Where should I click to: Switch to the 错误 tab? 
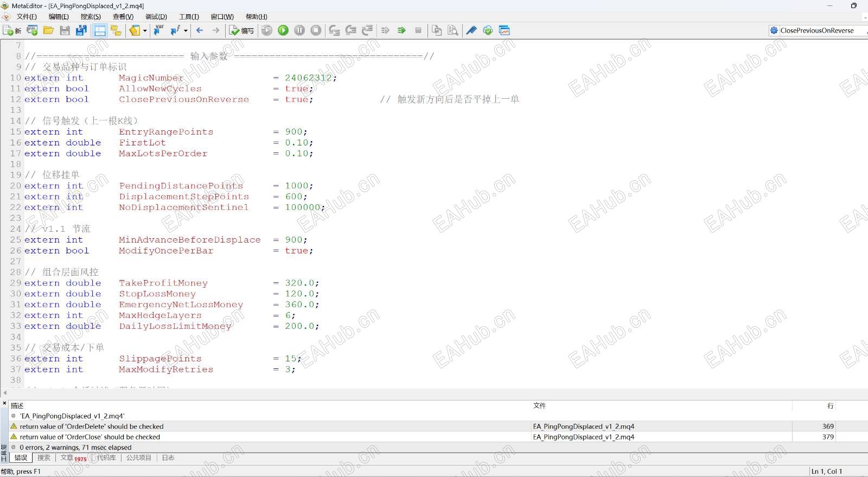pyautogui.click(x=21, y=457)
